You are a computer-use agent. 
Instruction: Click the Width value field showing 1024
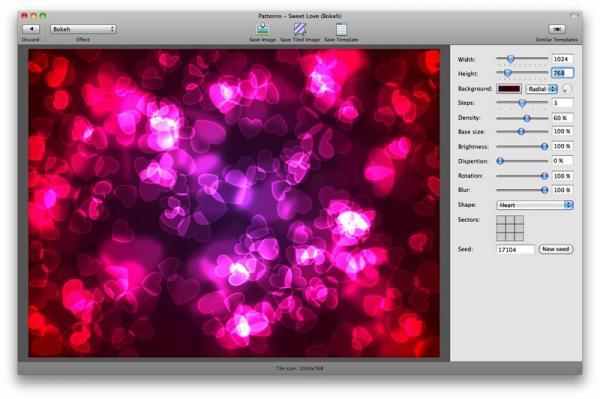coord(562,59)
